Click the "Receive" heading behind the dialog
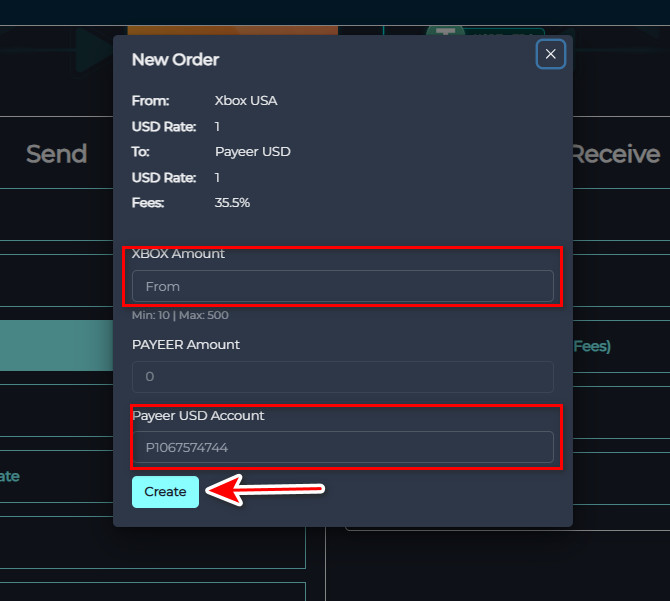 [617, 154]
